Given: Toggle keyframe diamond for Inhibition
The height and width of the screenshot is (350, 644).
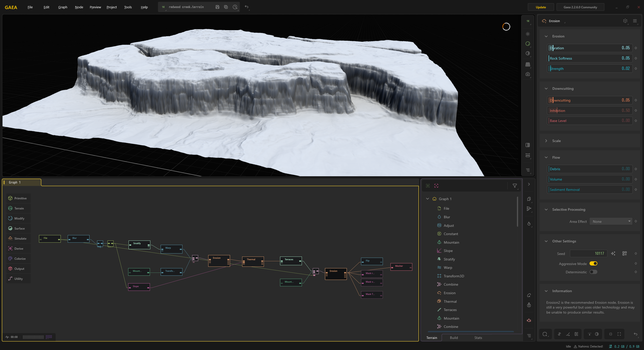Looking at the screenshot, I should pos(636,110).
